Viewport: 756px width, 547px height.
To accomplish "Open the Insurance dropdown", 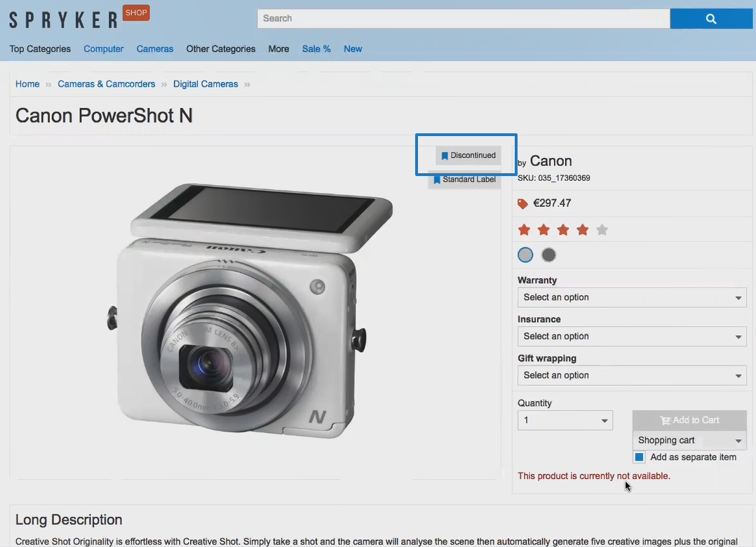I will 632,337.
